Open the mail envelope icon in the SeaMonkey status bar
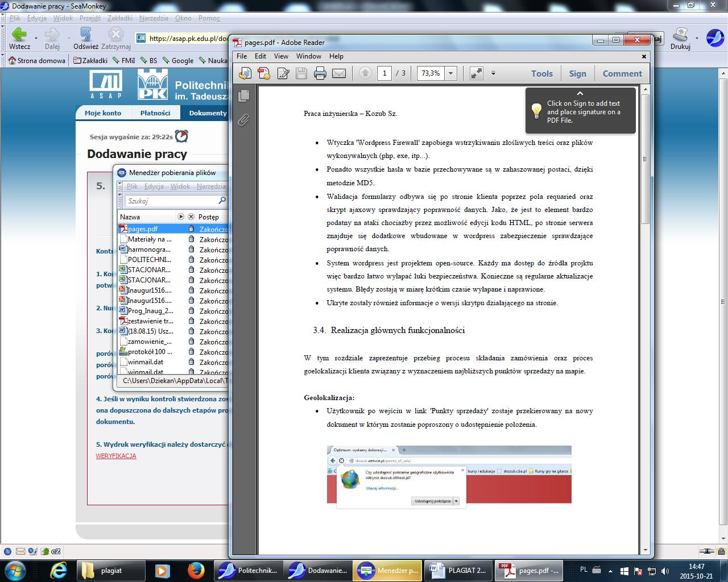This screenshot has height=582, width=728. click(20, 551)
